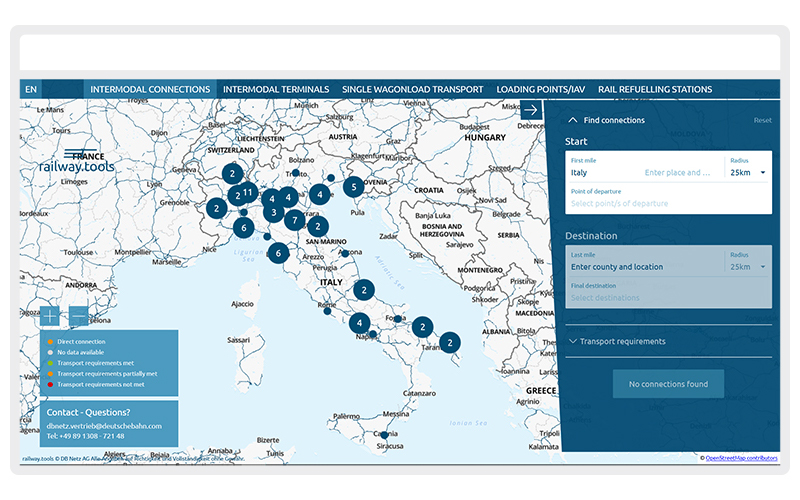Open the Destination radius dropdown

(x=747, y=267)
